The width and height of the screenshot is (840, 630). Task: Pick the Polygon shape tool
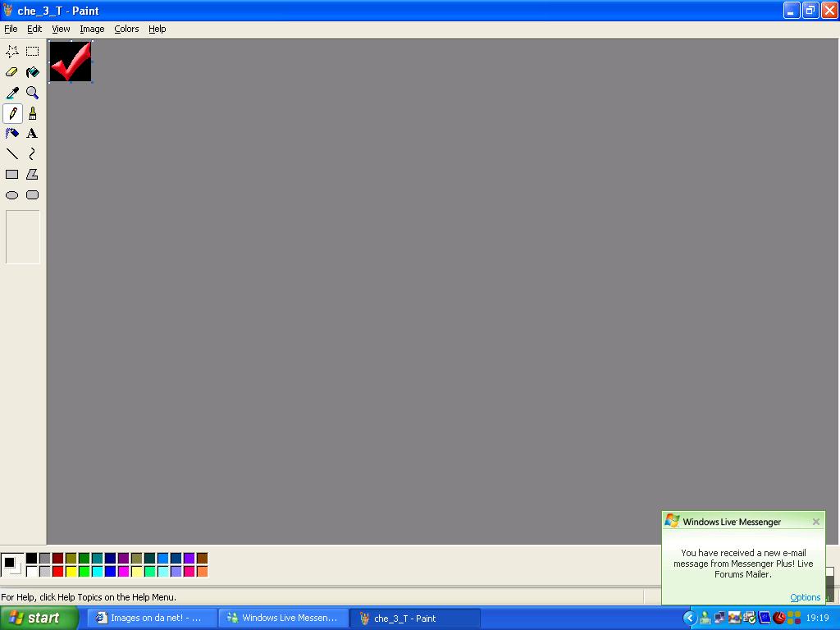click(x=32, y=175)
